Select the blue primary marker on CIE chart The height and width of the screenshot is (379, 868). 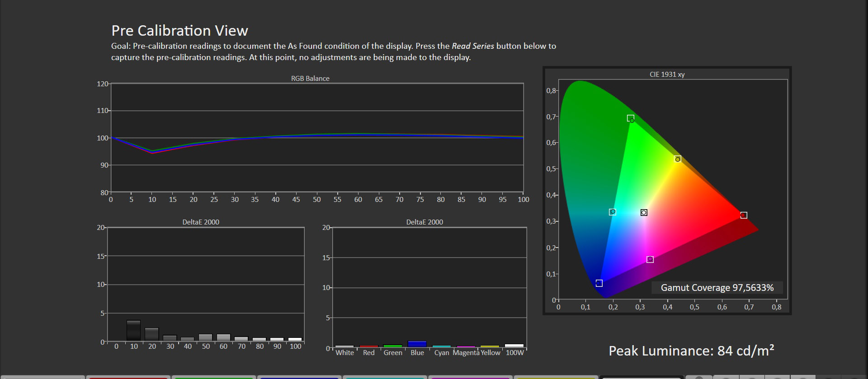click(599, 283)
